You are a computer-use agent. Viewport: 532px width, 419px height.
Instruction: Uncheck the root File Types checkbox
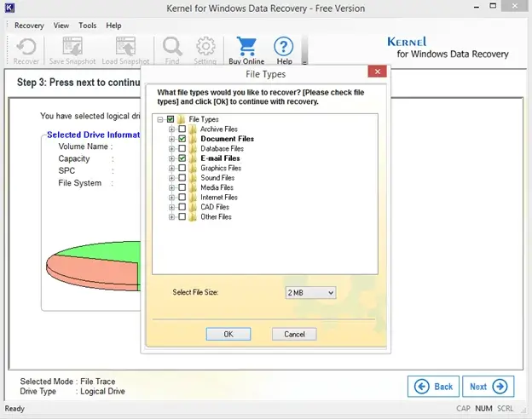click(x=171, y=119)
